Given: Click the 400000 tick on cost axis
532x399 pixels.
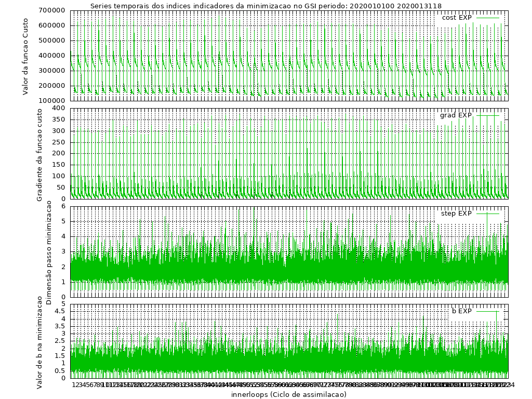Looking at the screenshot, I should click(x=51, y=56).
